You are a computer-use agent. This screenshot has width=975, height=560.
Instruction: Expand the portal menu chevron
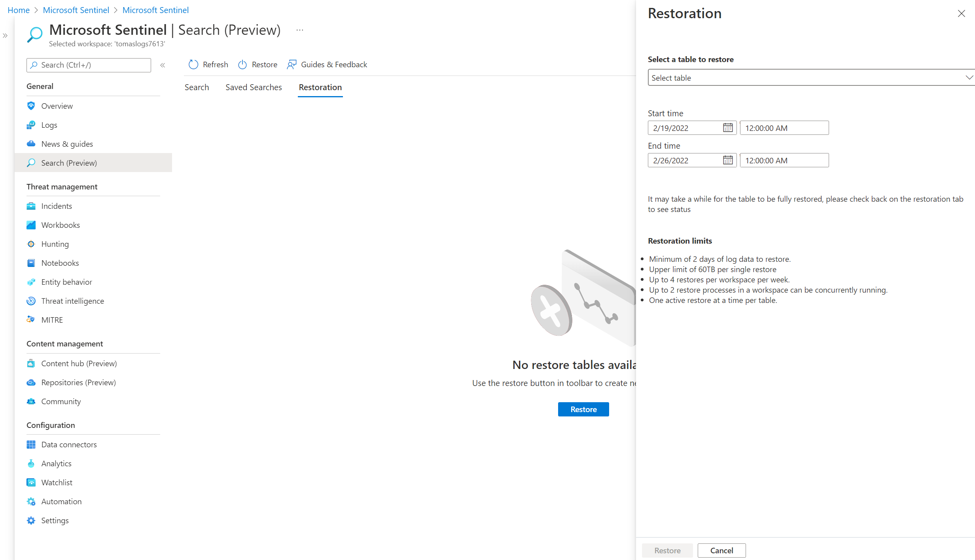coord(5,36)
